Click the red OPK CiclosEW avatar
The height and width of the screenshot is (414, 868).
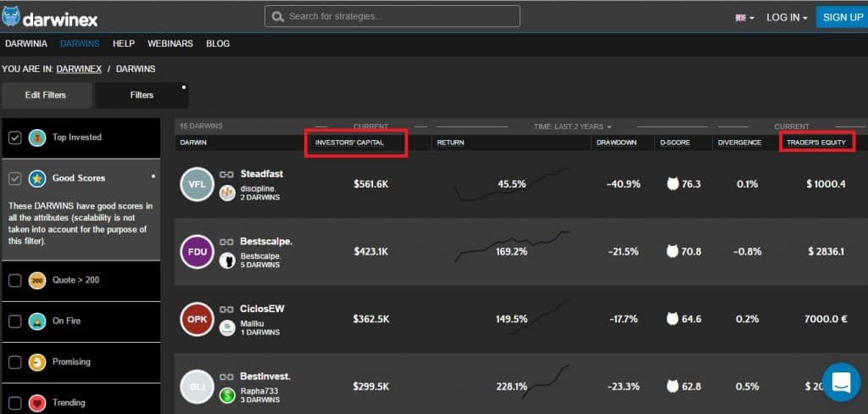click(x=198, y=319)
